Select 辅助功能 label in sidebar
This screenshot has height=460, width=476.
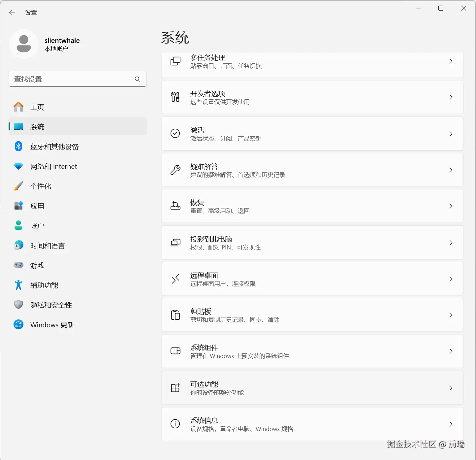pyautogui.click(x=44, y=285)
